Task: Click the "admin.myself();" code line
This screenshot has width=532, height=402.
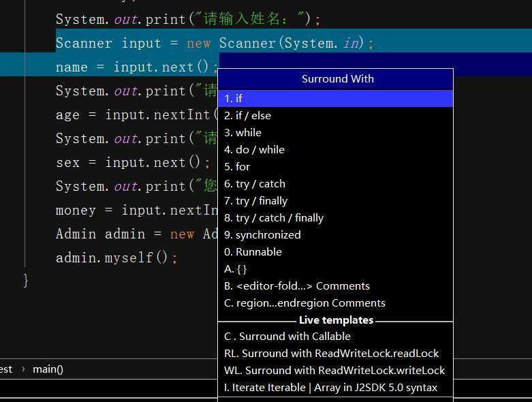Action: coord(116,258)
